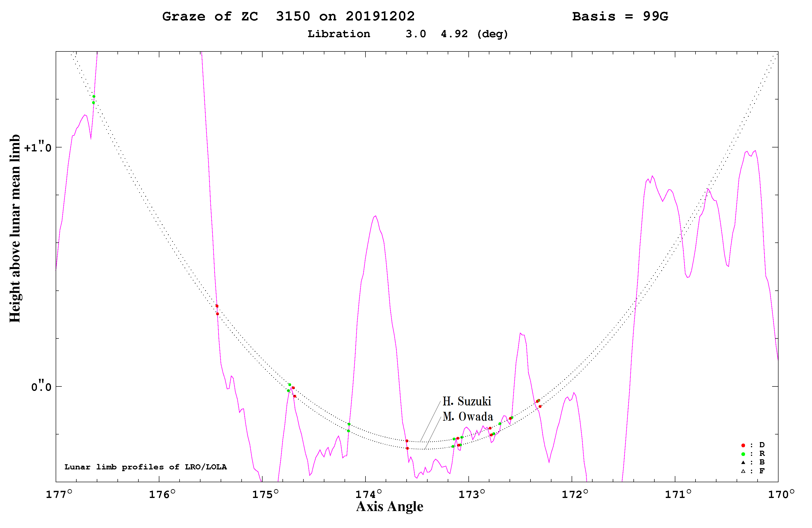812x528 pixels.
Task: Click Lunar limb profiles of LRO/LOLA caption
Action: (146, 467)
